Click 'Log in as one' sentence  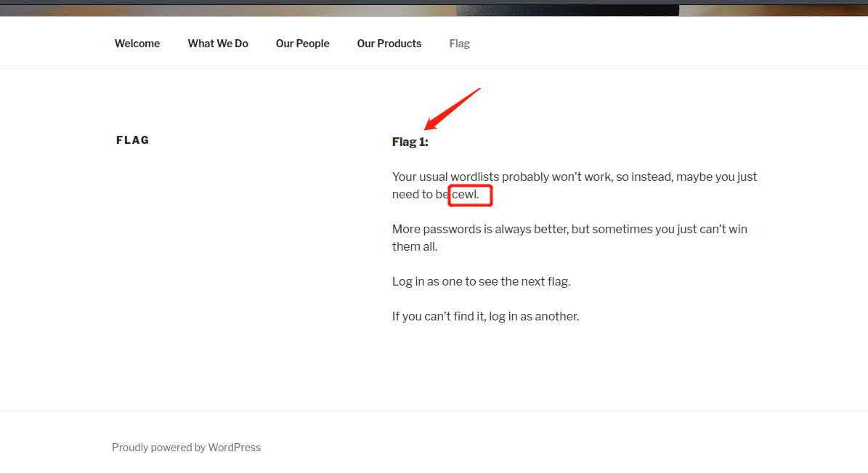[x=481, y=281]
